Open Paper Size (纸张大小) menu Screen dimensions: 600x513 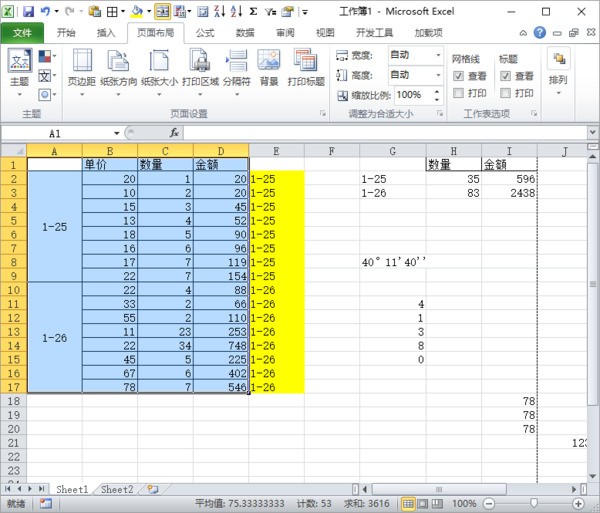[x=159, y=73]
